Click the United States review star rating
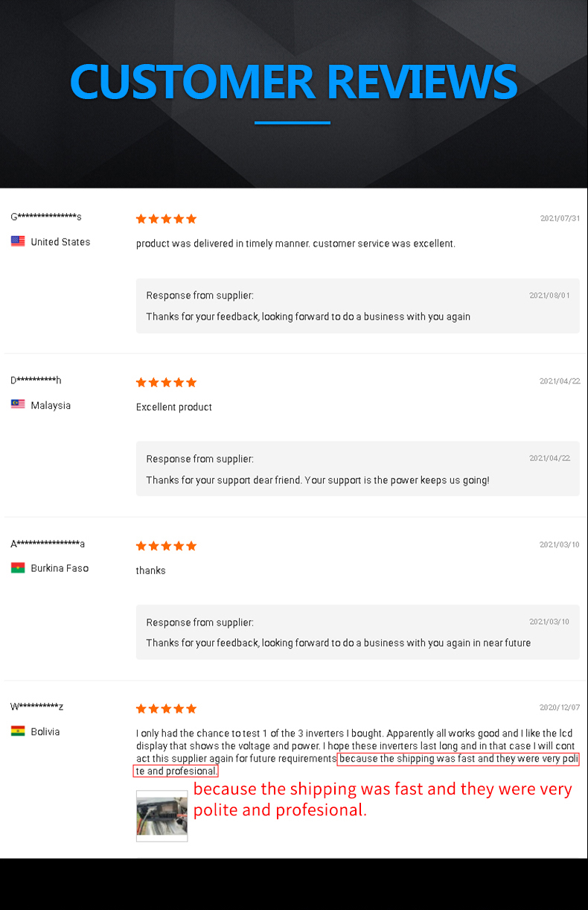 click(x=166, y=219)
